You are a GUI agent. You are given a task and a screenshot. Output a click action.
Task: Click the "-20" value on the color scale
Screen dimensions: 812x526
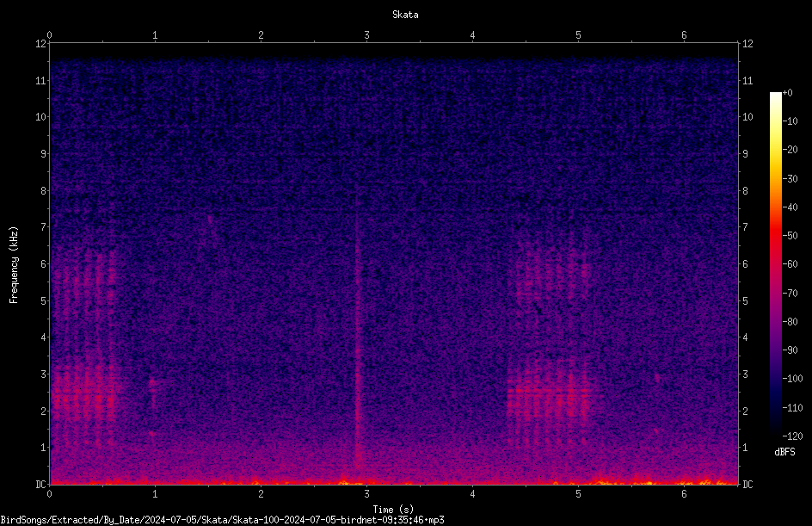point(790,150)
